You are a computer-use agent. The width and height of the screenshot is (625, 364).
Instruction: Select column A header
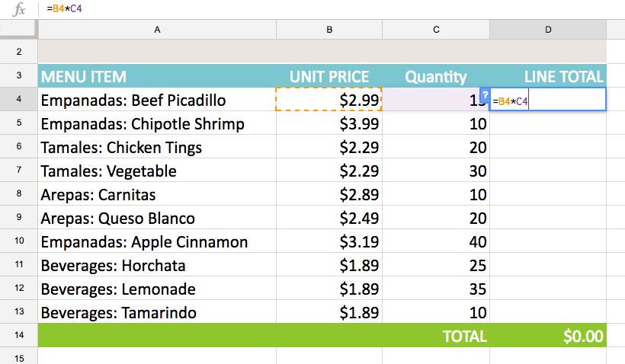[157, 30]
